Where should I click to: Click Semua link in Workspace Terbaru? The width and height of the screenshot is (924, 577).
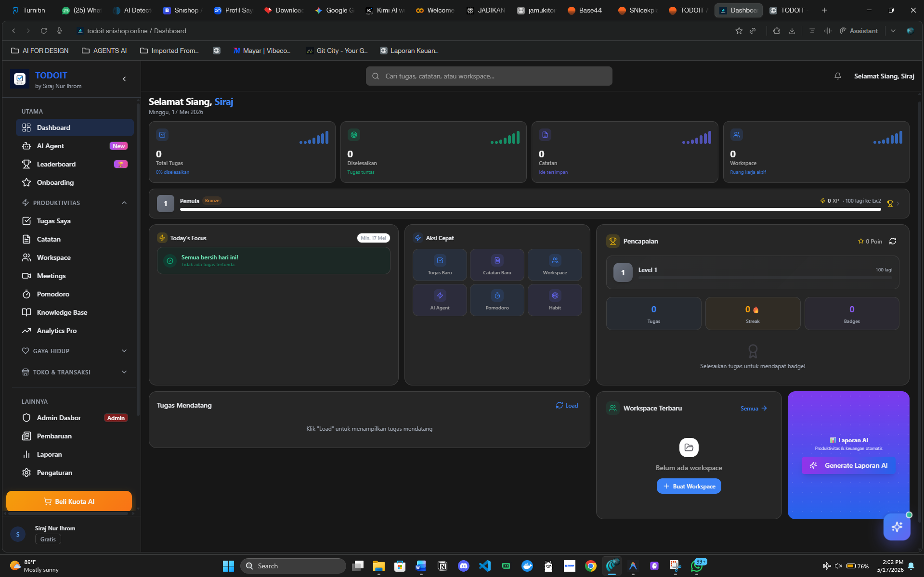tap(754, 408)
